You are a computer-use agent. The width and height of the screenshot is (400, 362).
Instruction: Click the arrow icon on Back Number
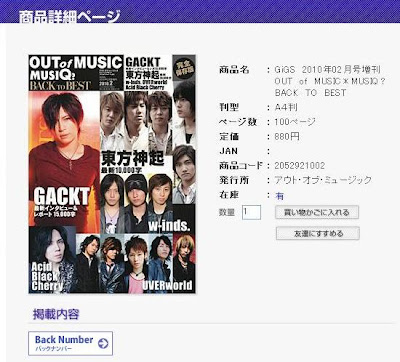point(103,343)
